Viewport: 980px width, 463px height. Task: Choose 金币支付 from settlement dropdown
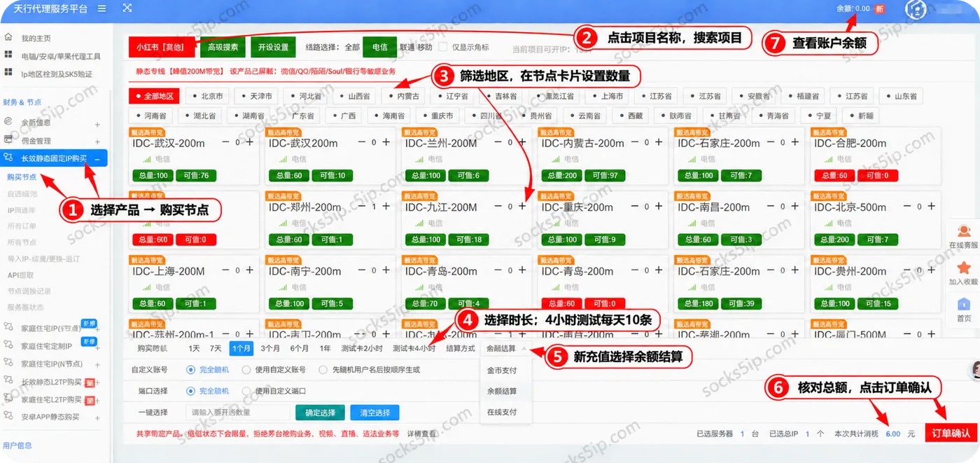(x=502, y=371)
